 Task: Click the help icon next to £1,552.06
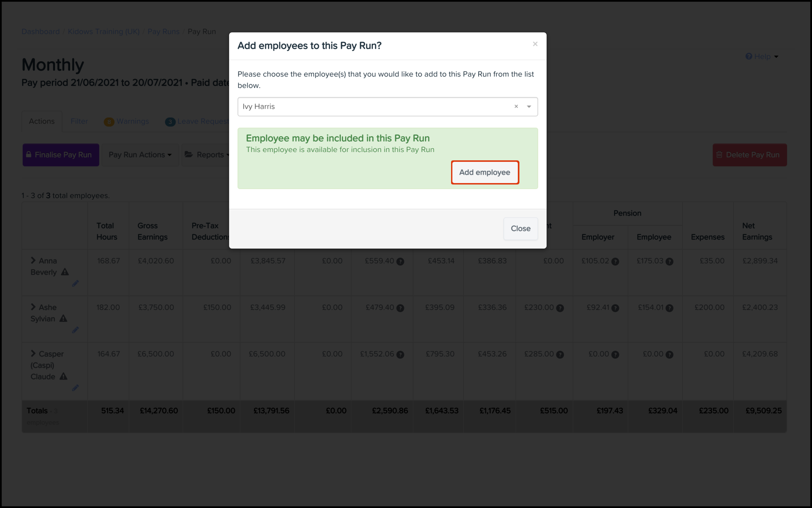[400, 354]
